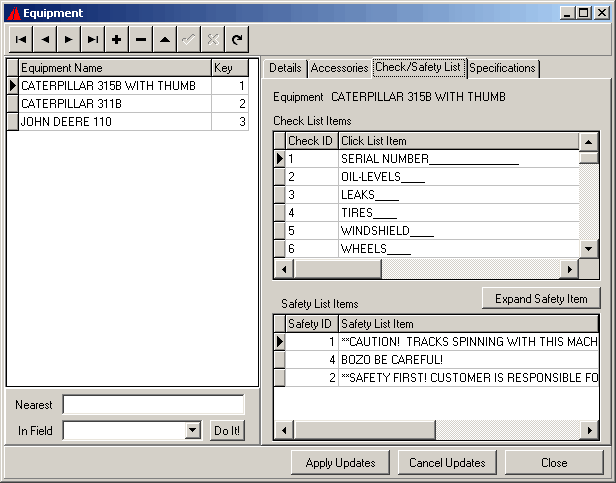Open the In Field dropdown arrow
Viewport: 616px width, 483px height.
tap(192, 430)
